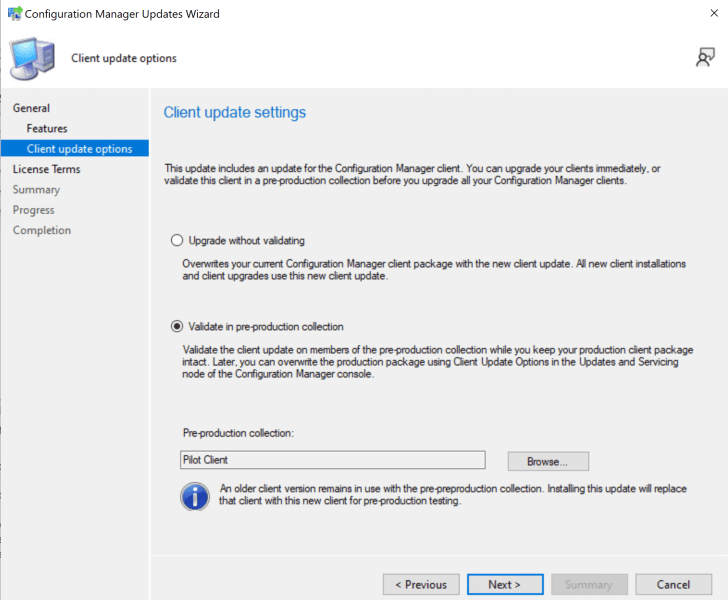This screenshot has width=728, height=600.
Task: Click the Validate the client update description
Action: tap(437, 362)
